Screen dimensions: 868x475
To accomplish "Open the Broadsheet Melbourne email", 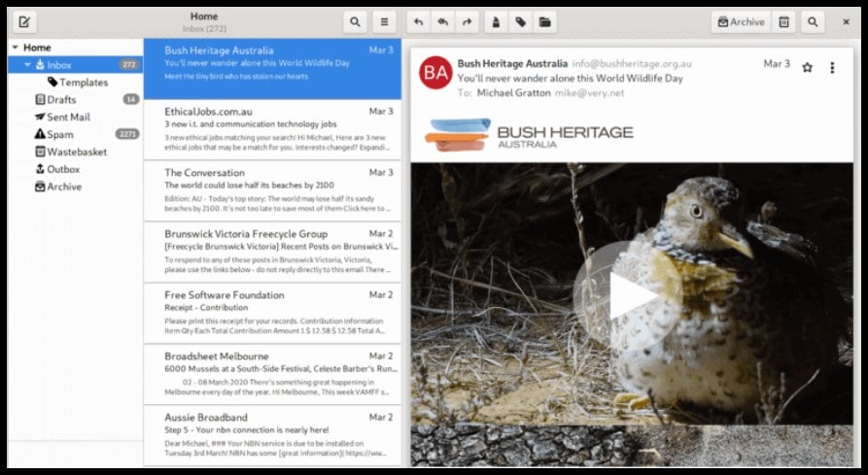I will (x=272, y=375).
